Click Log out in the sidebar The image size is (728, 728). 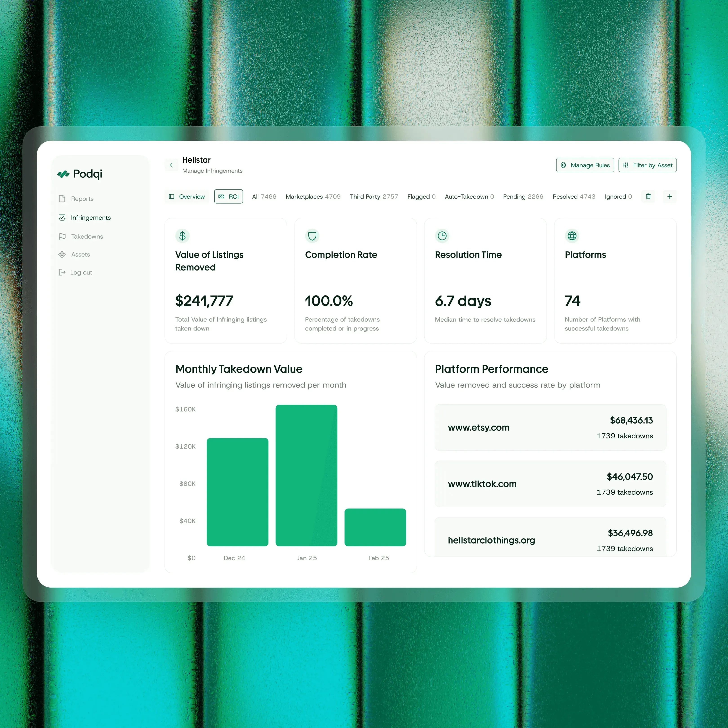[x=75, y=272]
